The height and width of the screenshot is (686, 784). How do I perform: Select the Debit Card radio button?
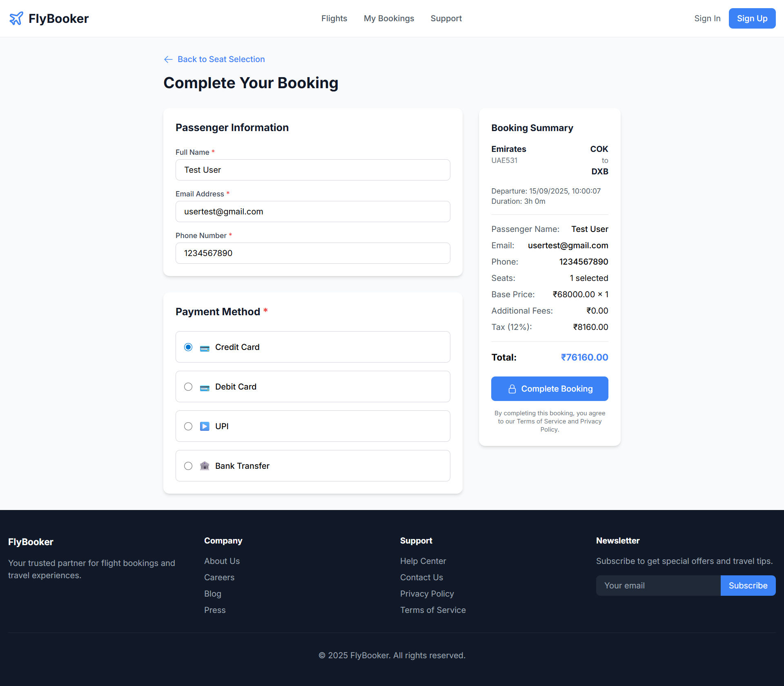pyautogui.click(x=188, y=386)
